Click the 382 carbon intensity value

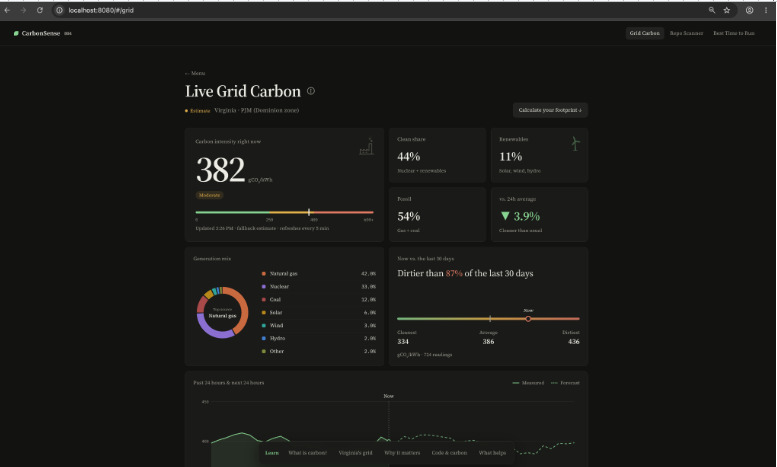pos(221,170)
